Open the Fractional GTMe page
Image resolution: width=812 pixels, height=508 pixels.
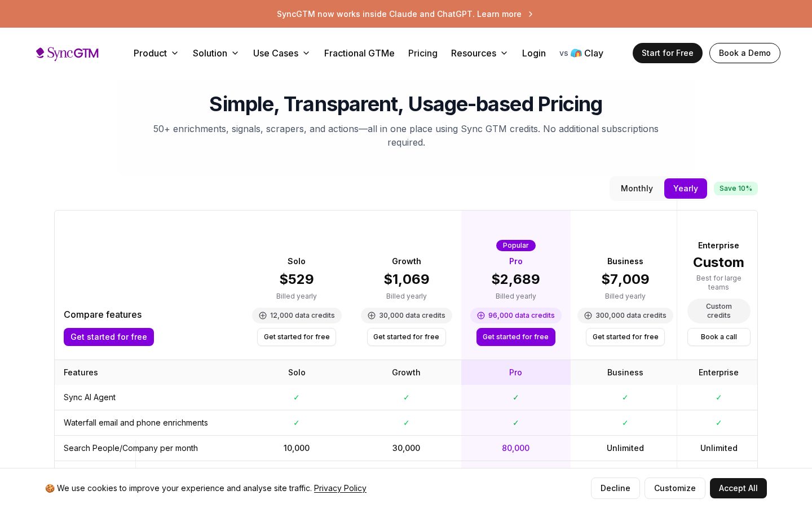tap(359, 53)
